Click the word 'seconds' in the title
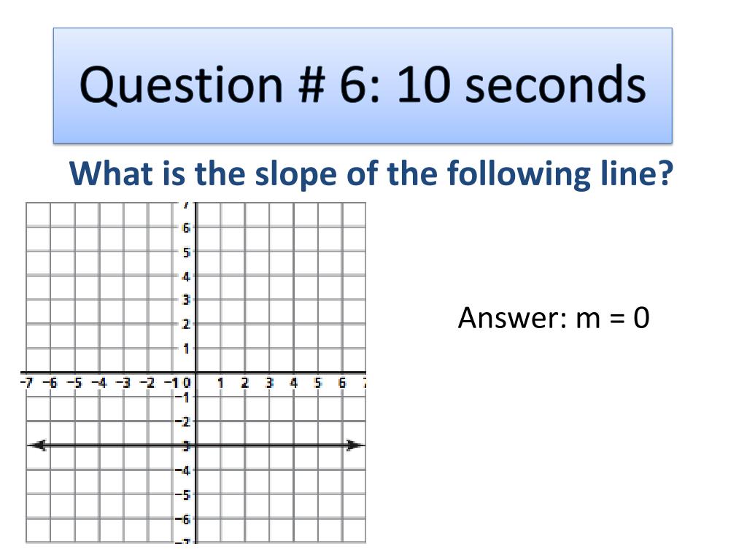Image resolution: width=747 pixels, height=560 pixels. pos(555,85)
